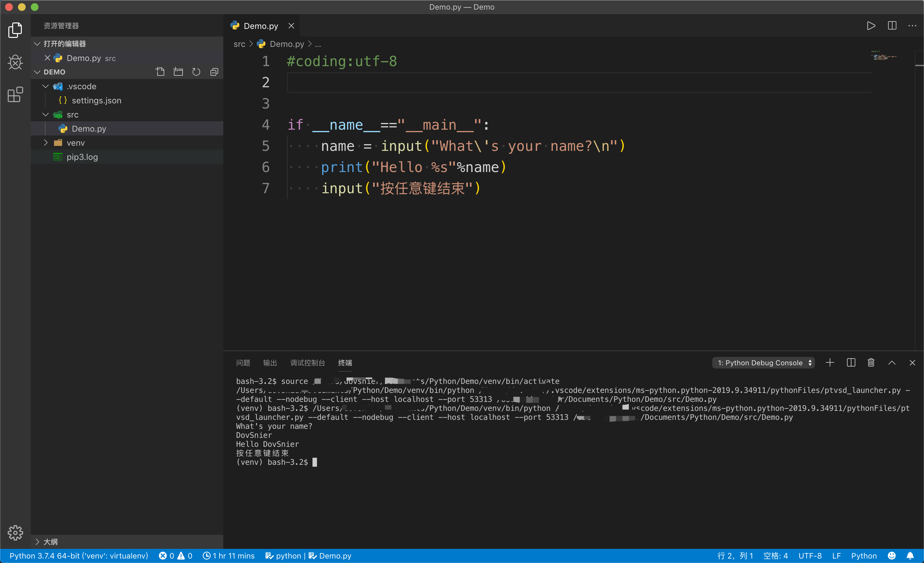Switch to the 问题 panel tab
Viewport: 924px width, 563px height.
coord(243,363)
